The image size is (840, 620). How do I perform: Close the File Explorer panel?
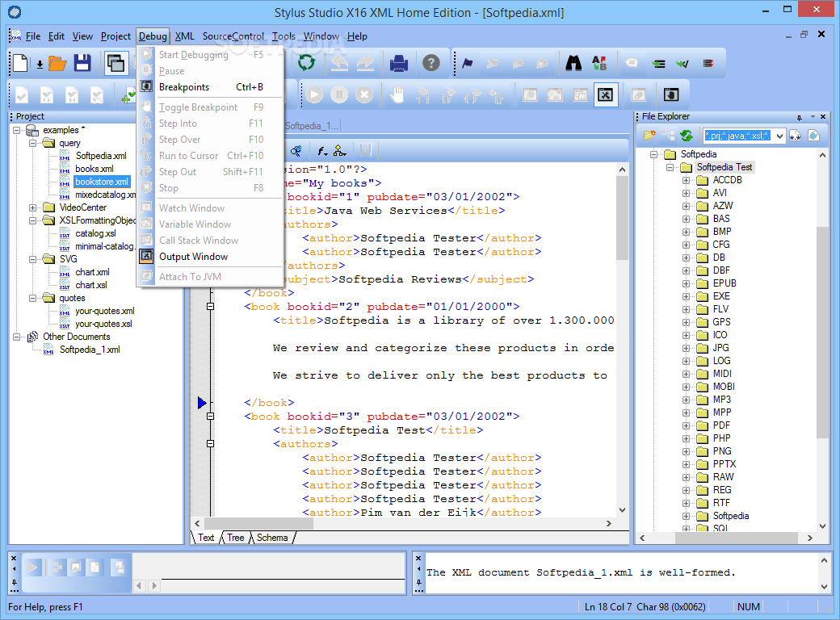point(823,117)
